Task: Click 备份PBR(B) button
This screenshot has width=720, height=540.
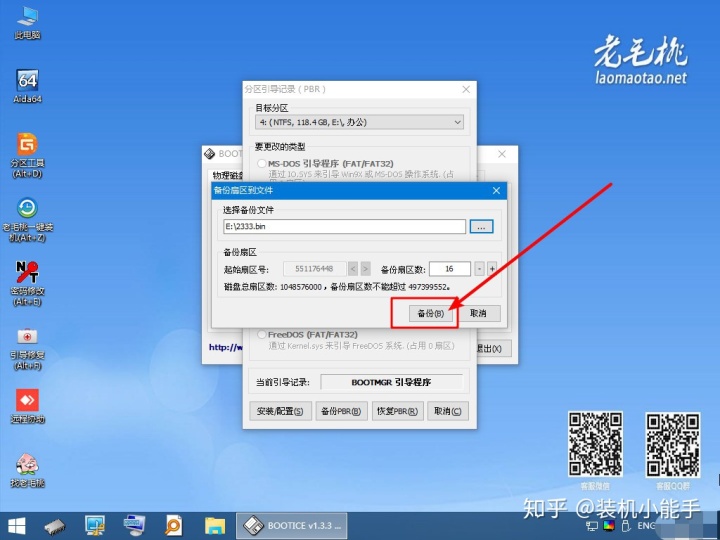Action: (x=341, y=411)
